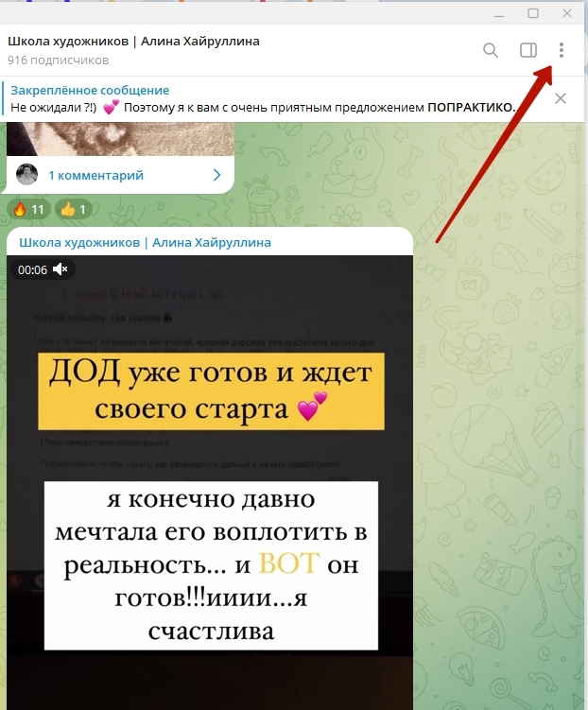Viewport: 588px width, 710px height.
Task: Open search in the channel
Action: [x=491, y=50]
